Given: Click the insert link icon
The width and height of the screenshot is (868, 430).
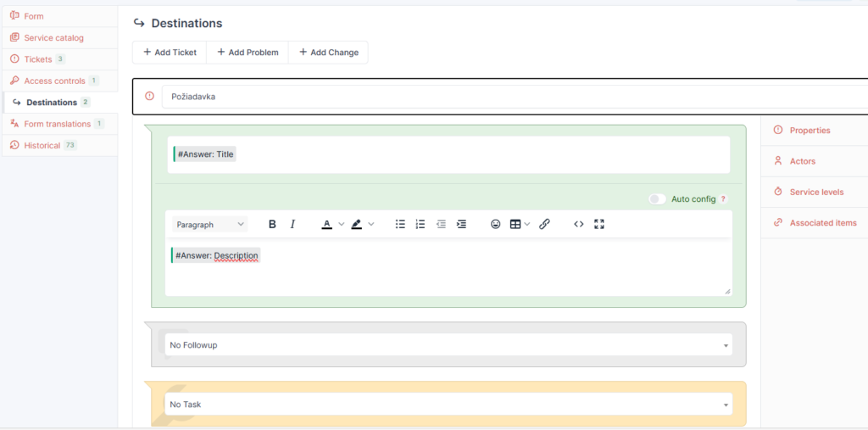Looking at the screenshot, I should 545,224.
